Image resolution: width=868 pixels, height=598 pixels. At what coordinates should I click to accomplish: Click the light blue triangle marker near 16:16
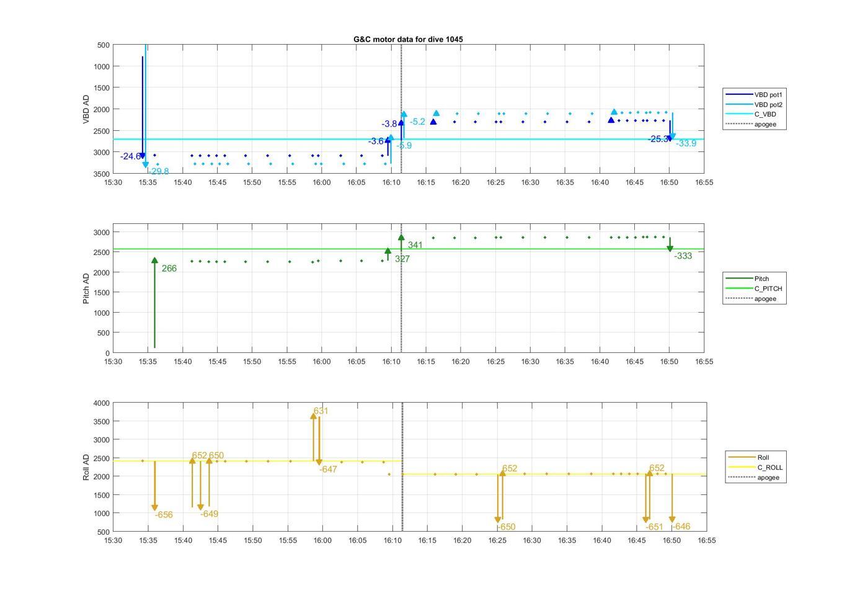[x=436, y=113]
